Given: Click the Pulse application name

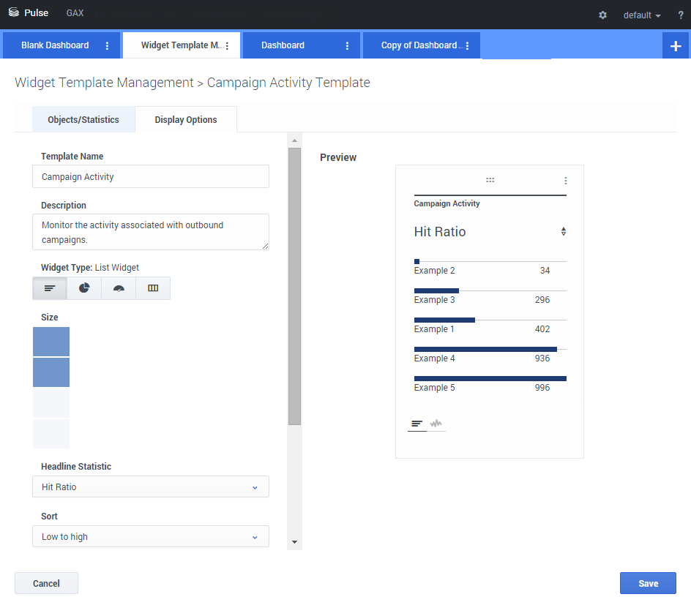Looking at the screenshot, I should 36,12.
